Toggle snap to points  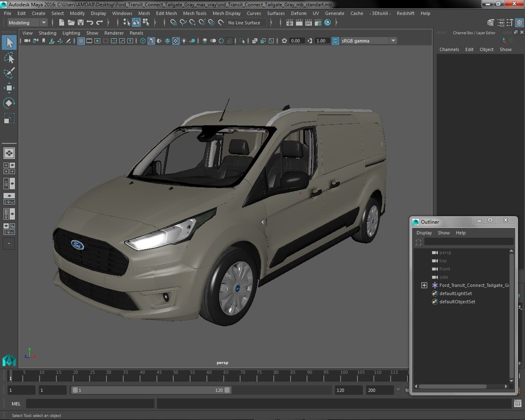pos(192,23)
